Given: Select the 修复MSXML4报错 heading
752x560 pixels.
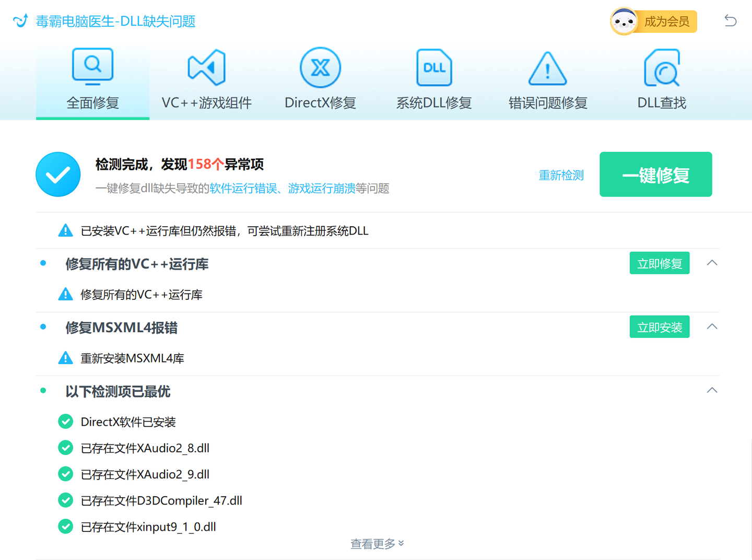Looking at the screenshot, I should tap(122, 328).
